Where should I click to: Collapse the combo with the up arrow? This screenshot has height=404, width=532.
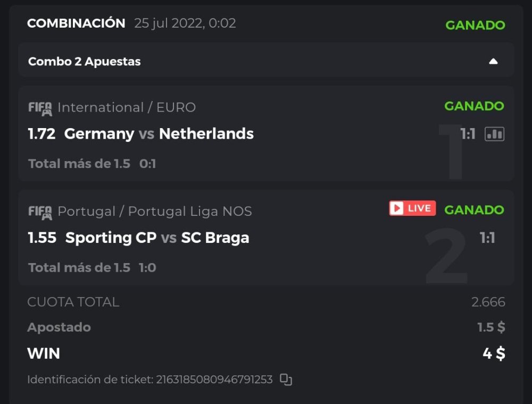(x=493, y=61)
